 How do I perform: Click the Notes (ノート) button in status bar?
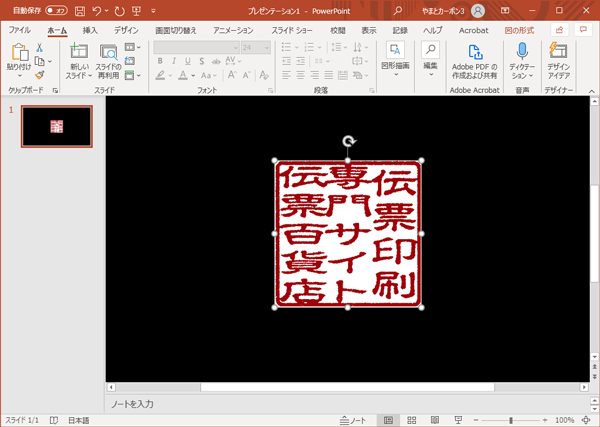[x=351, y=420]
